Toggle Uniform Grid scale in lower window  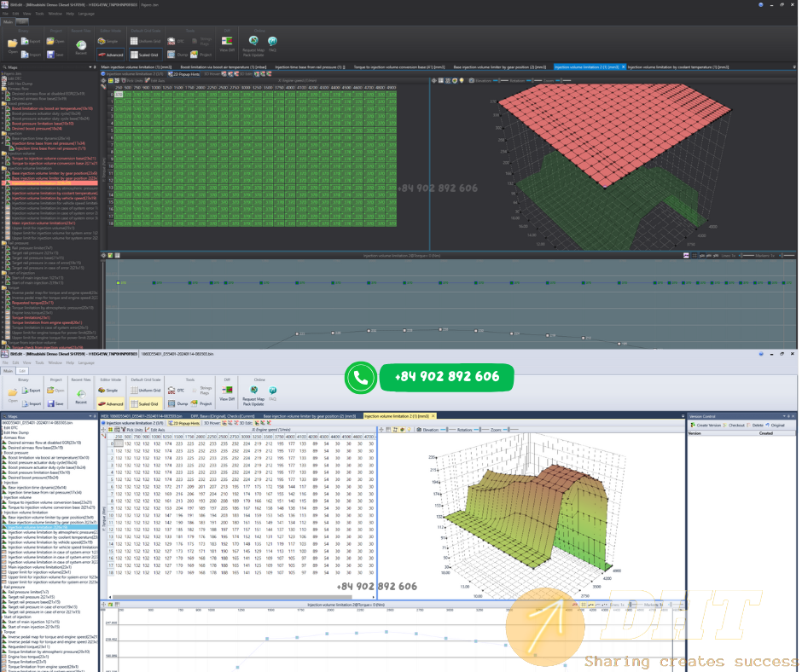tap(146, 391)
